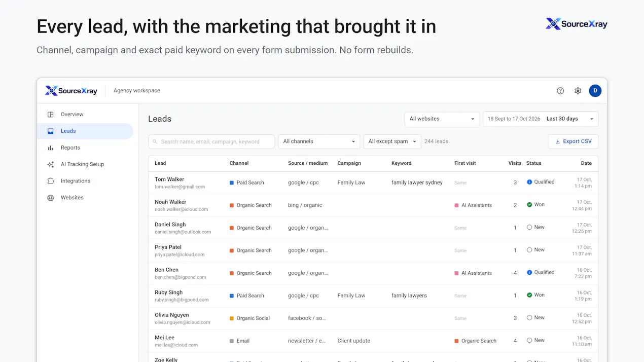Click the Overview sidebar icon

coord(51,115)
